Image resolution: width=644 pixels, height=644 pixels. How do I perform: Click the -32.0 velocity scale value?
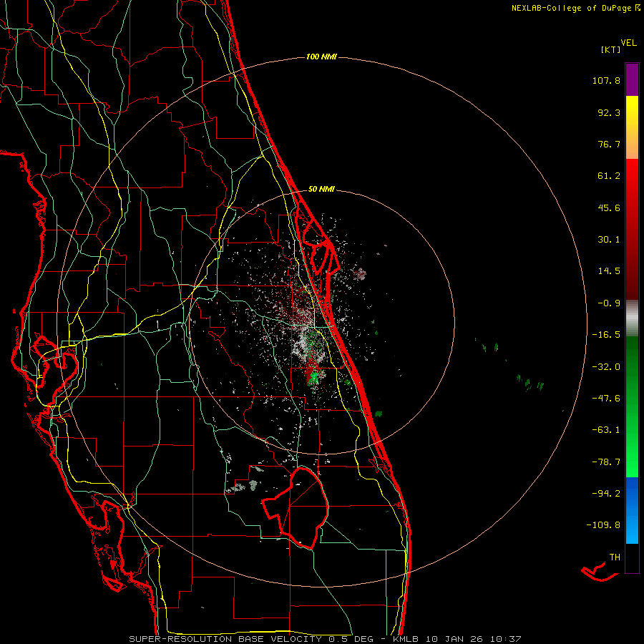[606, 367]
